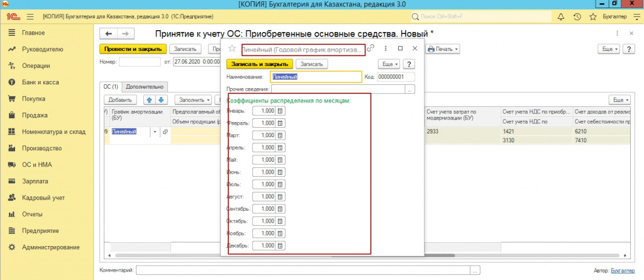This screenshot has width=644, height=280.
Task: Click dialog Записать button
Action: [x=312, y=64]
